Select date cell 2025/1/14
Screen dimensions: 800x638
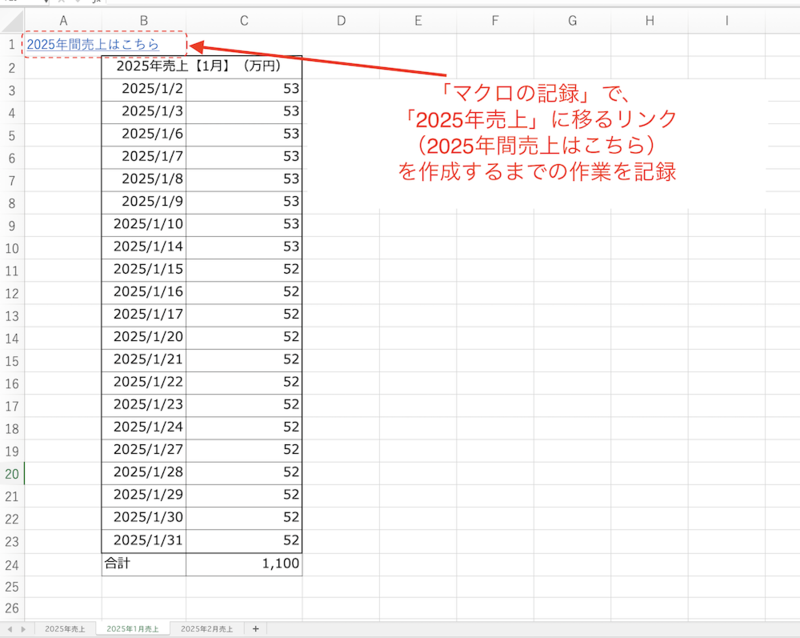[x=144, y=247]
